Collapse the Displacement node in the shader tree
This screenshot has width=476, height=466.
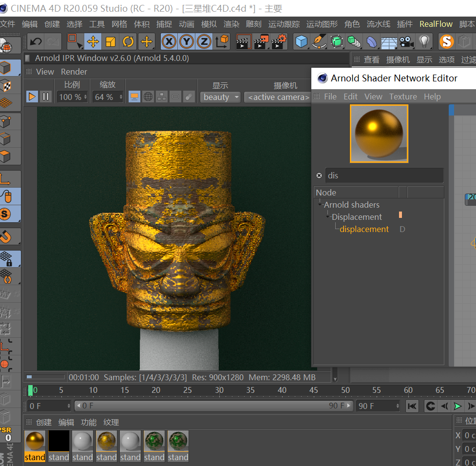[327, 216]
